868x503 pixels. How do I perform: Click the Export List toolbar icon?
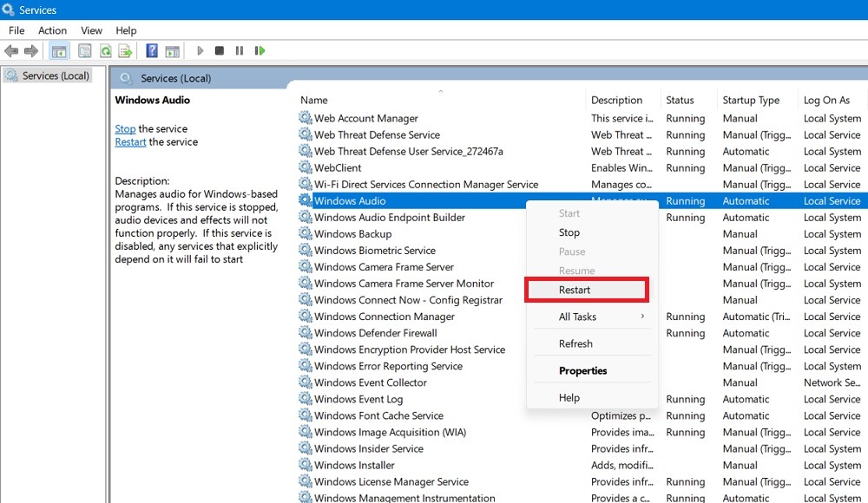tap(125, 50)
